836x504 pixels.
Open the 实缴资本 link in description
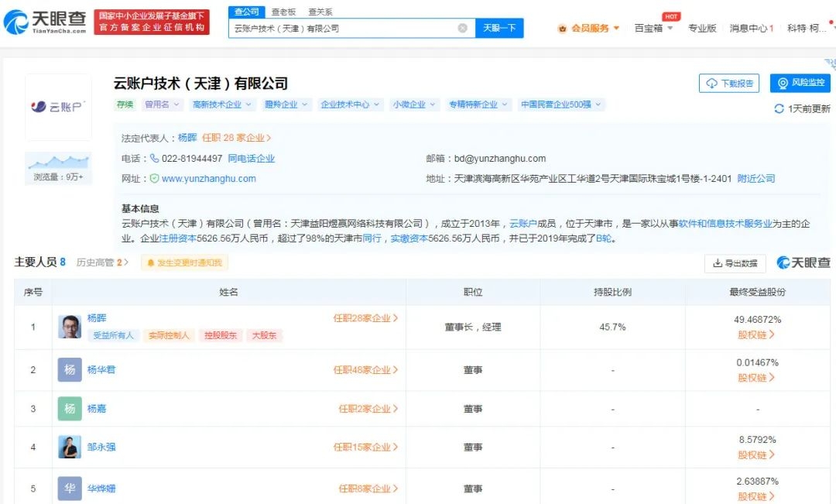click(409, 238)
